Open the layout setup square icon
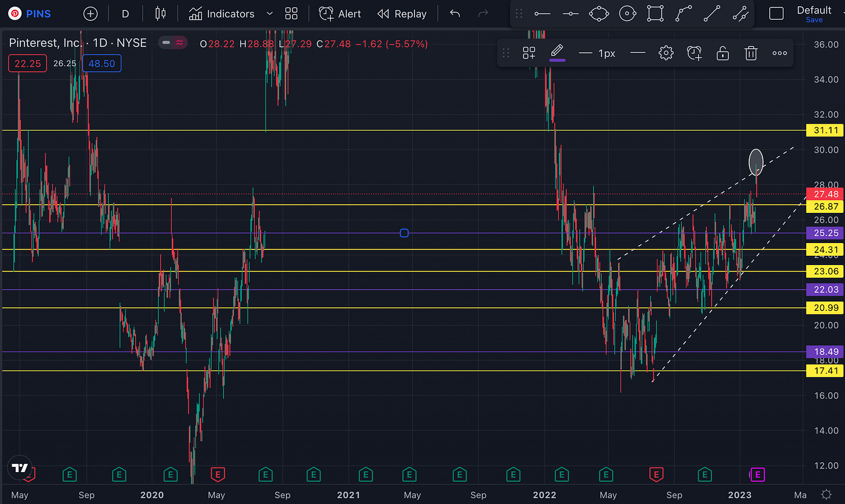The height and width of the screenshot is (504, 845). [776, 13]
